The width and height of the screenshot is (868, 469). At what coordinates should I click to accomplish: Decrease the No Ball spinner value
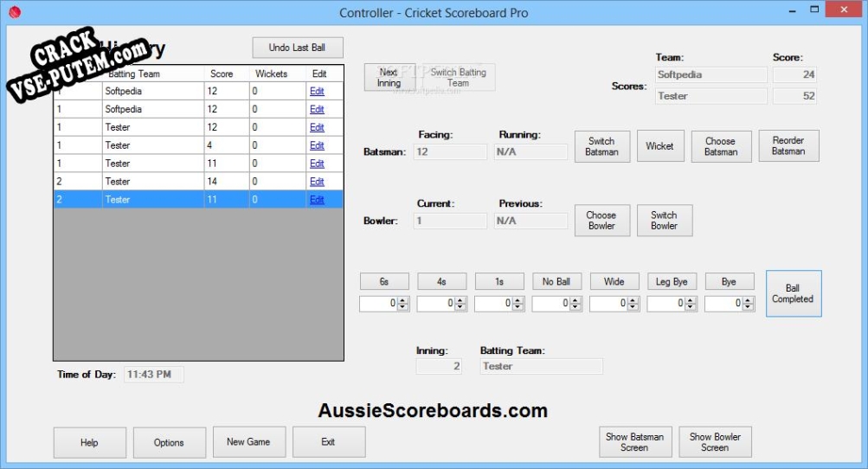[x=575, y=307]
